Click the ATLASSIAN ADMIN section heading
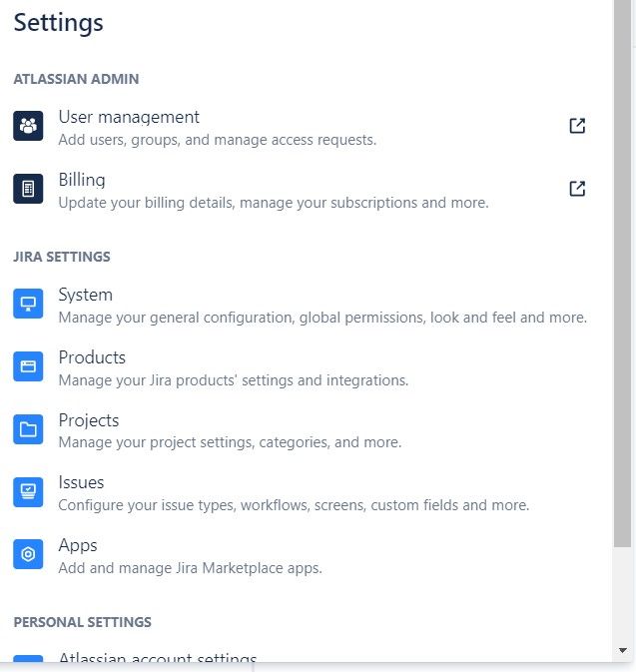The width and height of the screenshot is (636, 672). [76, 79]
